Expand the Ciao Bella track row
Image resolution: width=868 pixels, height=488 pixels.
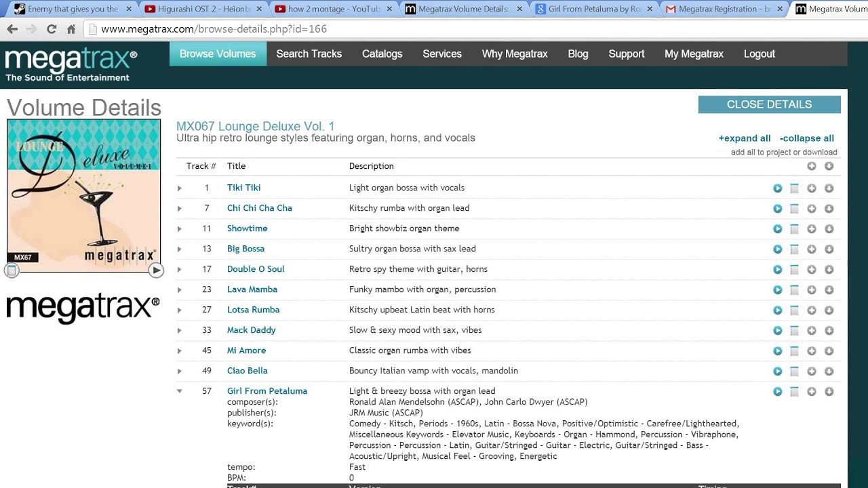[180, 371]
